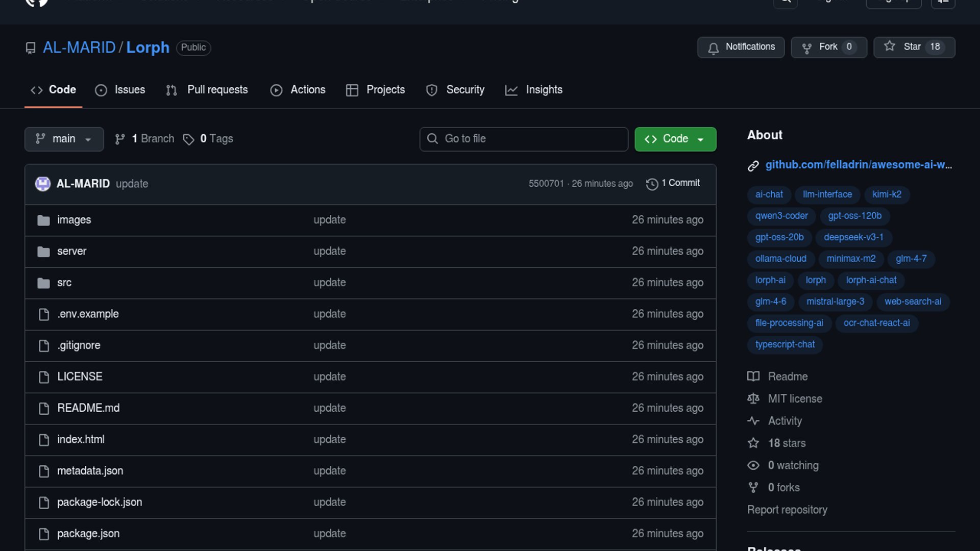Open the server folder
This screenshot has width=980, height=551.
71,252
